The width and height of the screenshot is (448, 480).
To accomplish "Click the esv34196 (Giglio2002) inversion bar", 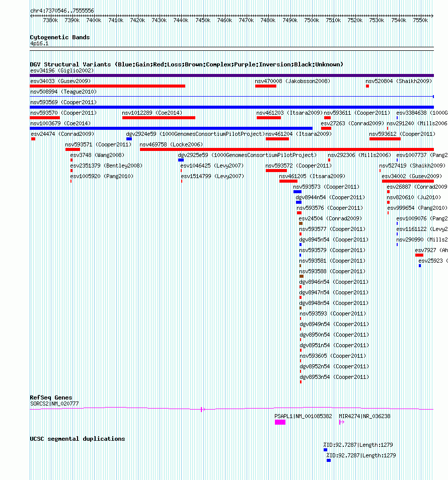I will [x=232, y=75].
